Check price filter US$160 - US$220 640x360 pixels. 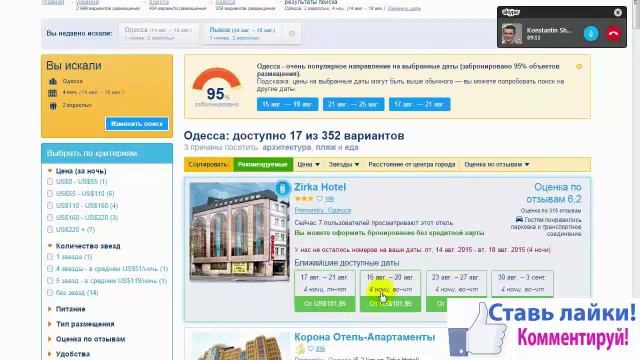coord(50,218)
